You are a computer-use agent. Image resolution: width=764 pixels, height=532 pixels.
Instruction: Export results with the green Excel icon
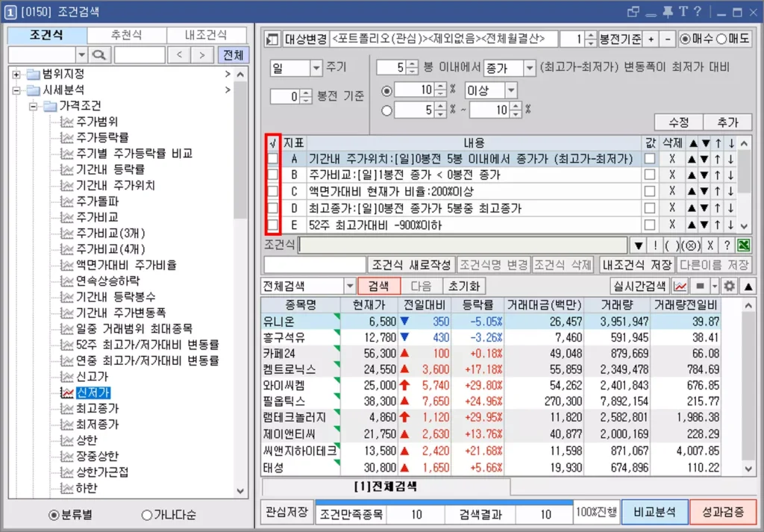click(x=744, y=245)
